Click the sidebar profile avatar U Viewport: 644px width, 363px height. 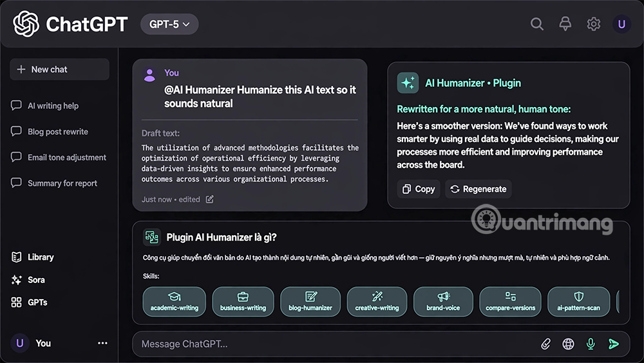[x=20, y=343]
